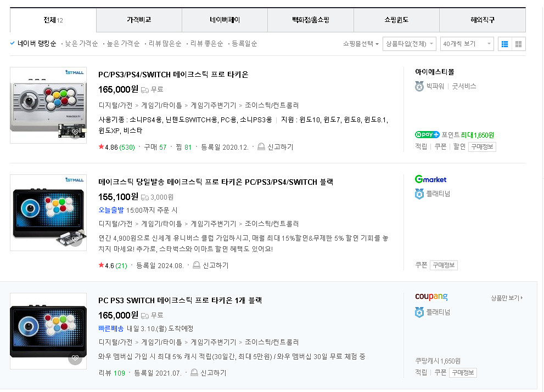The image size is (544, 392).
Task: Open 아이에스티몰 seller link
Action: (435, 72)
